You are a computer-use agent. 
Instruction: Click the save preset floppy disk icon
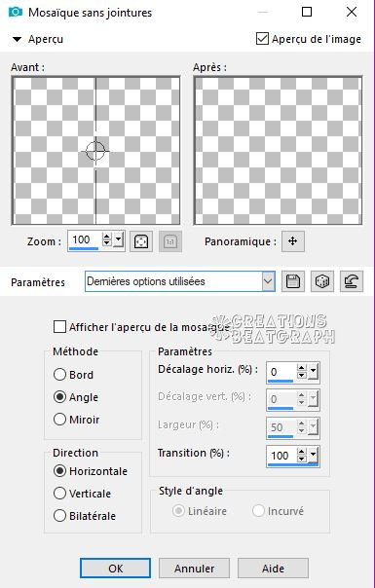[x=293, y=281]
